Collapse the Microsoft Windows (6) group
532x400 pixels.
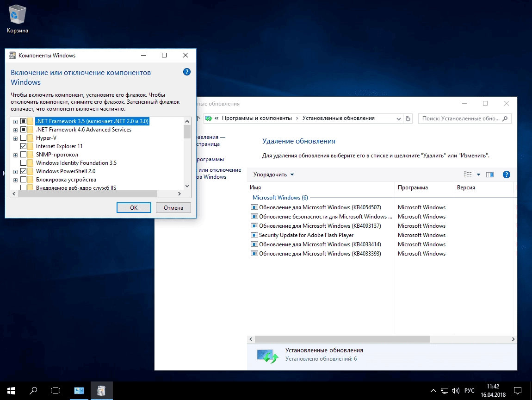[280, 198]
